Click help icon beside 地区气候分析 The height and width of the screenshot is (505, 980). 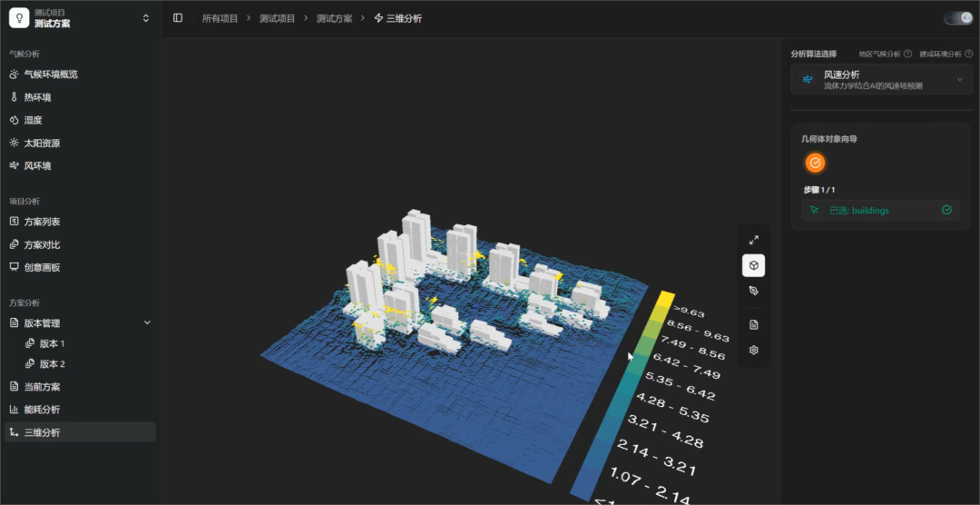pyautogui.click(x=907, y=54)
